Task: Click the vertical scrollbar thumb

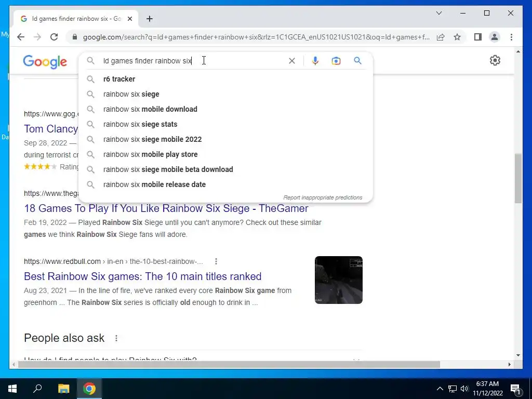Action: click(x=518, y=178)
